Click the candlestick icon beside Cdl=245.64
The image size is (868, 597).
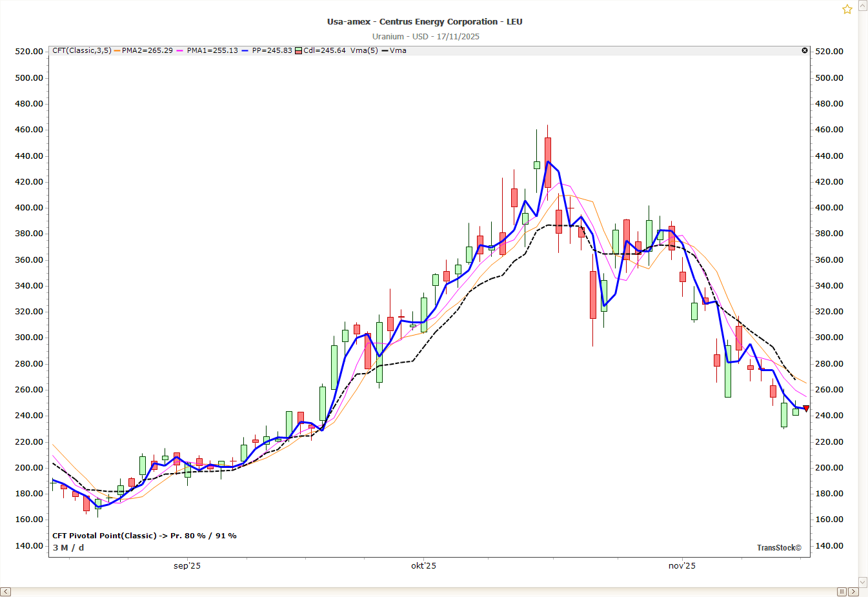[x=298, y=50]
